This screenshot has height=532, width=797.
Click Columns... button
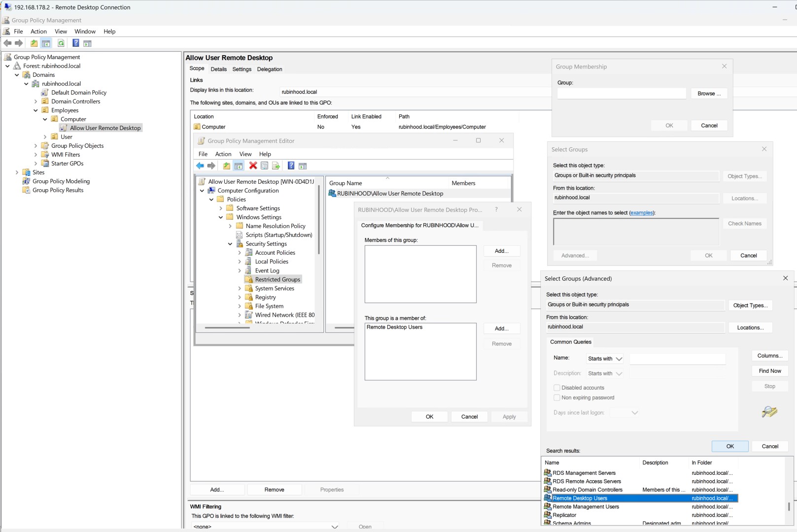point(770,356)
